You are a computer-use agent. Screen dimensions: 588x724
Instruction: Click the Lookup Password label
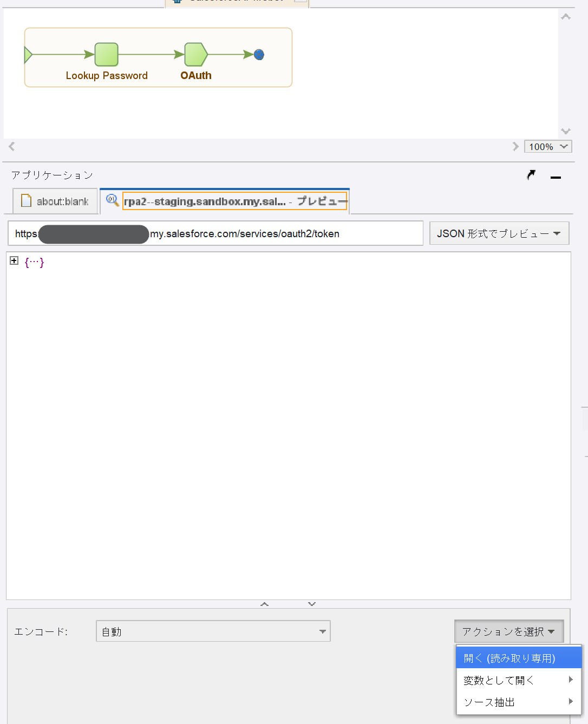(107, 76)
